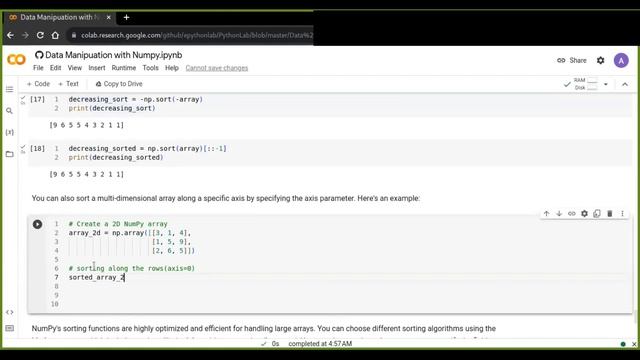Open more cell actions menu
The width and height of the screenshot is (640, 360).
[x=622, y=213]
